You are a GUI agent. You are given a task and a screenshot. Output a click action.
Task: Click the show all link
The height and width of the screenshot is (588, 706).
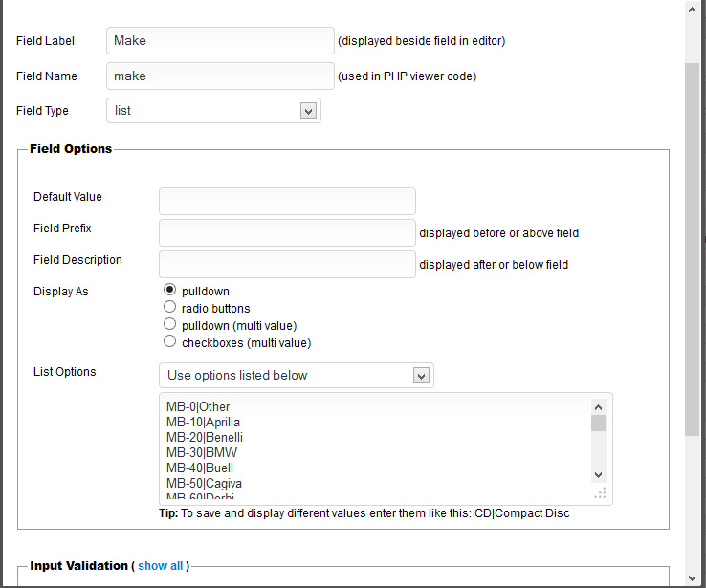pos(160,566)
